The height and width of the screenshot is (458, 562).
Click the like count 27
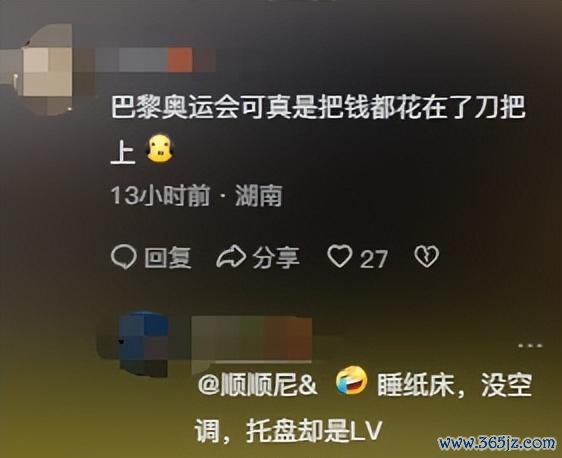click(373, 259)
